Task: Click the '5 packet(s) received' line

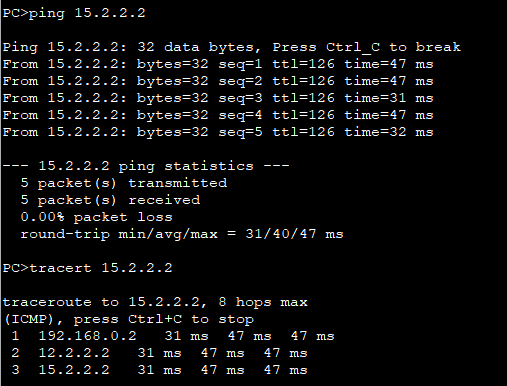Action: 110,200
